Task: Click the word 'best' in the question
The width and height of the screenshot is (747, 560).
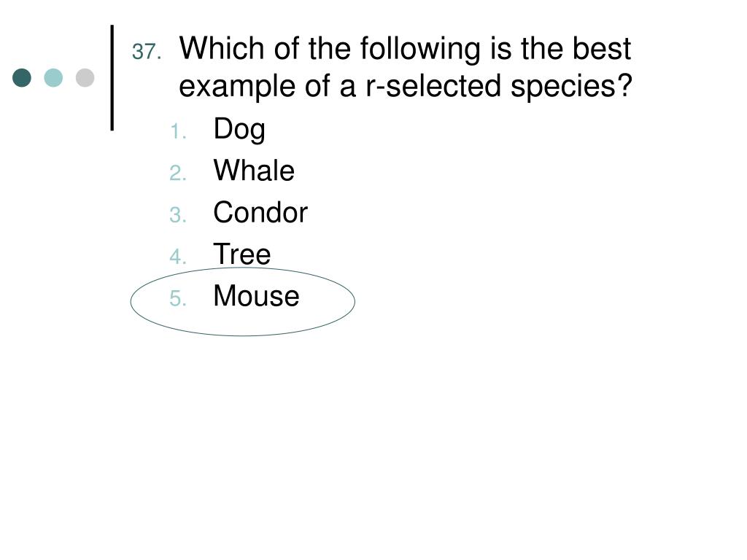Action: coord(602,49)
